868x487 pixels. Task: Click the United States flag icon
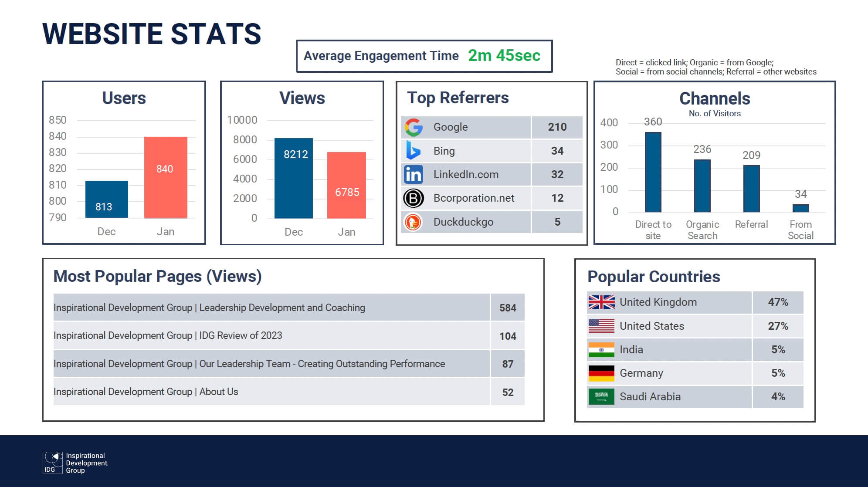pyautogui.click(x=601, y=326)
